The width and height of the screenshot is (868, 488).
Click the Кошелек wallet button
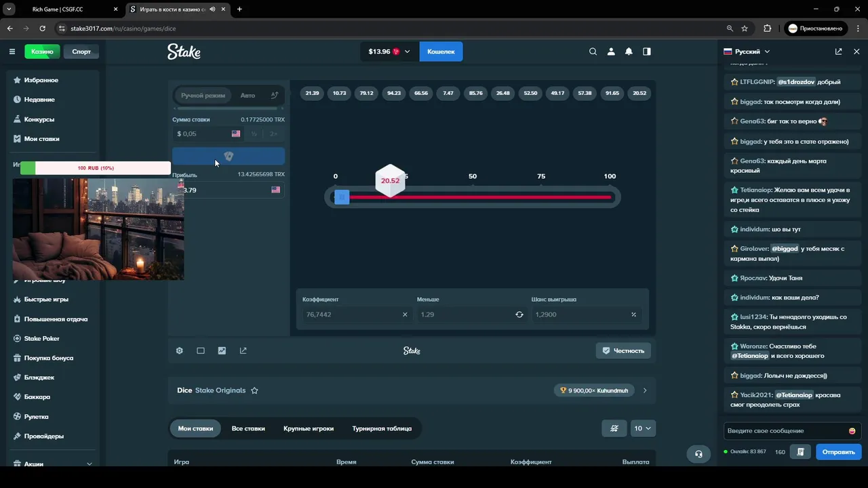coord(441,52)
